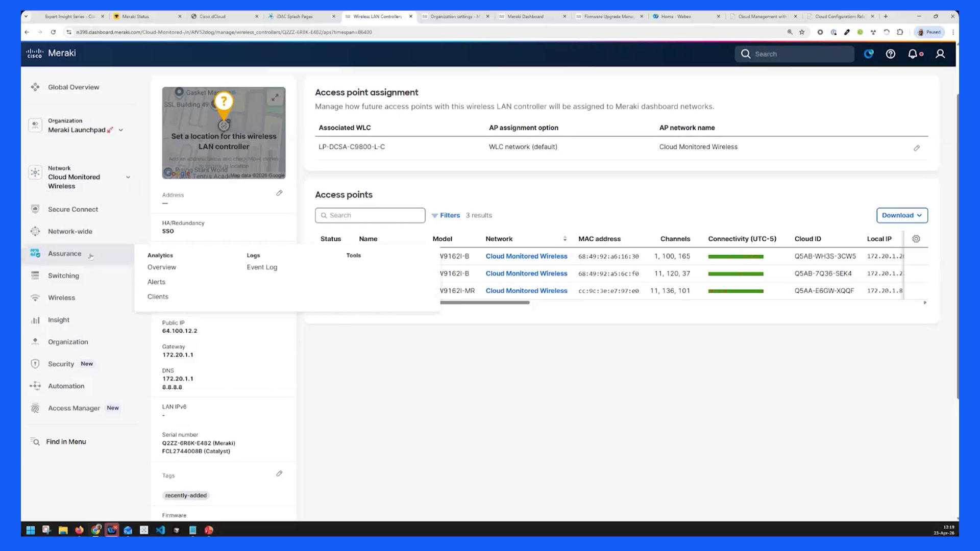
Task: Click the table horizontal scrollbar
Action: pos(484,303)
